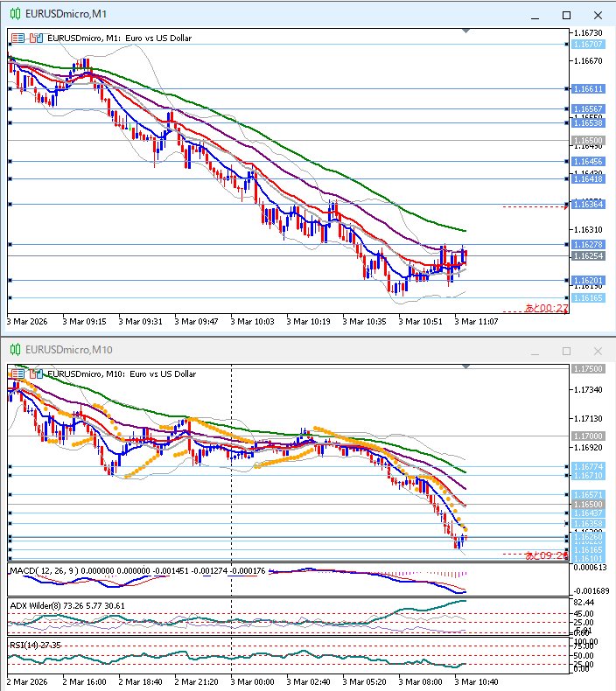Activate the EURUSDmicro,M1 window title bar

coord(262,15)
